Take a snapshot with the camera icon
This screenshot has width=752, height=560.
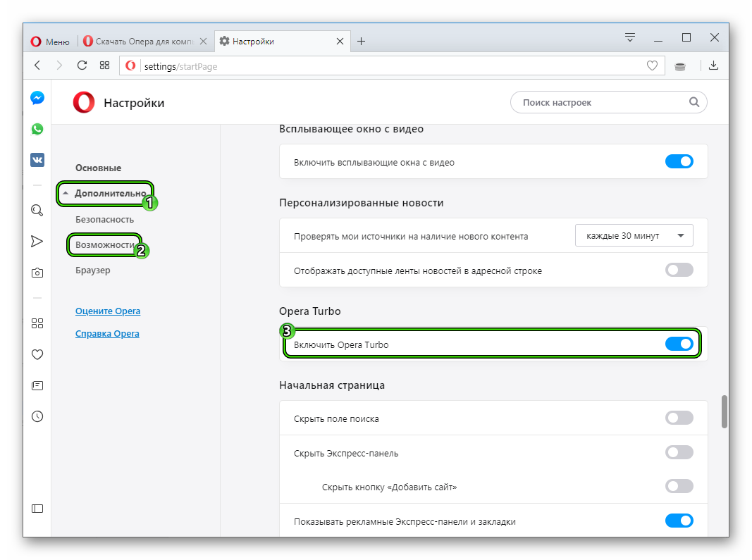coord(37,273)
